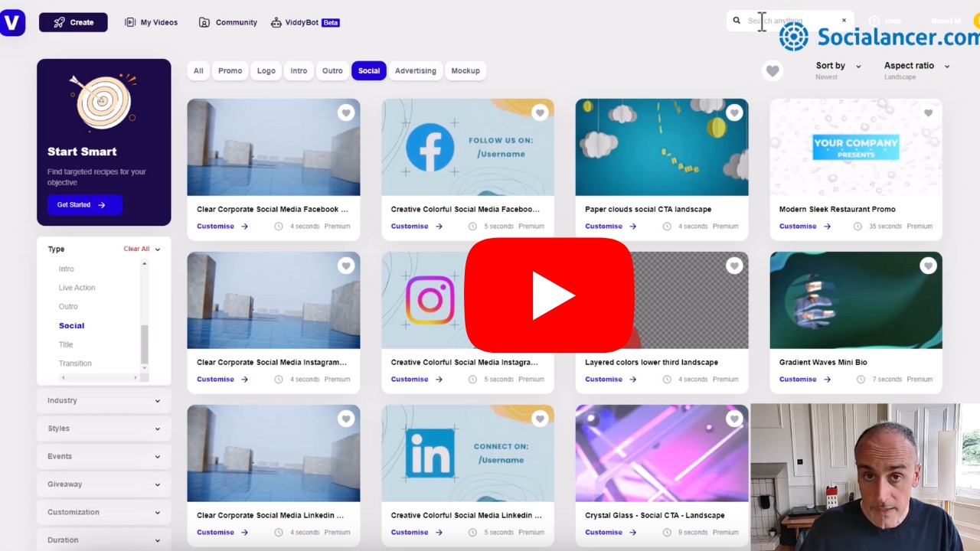Open My Videos page

(152, 22)
